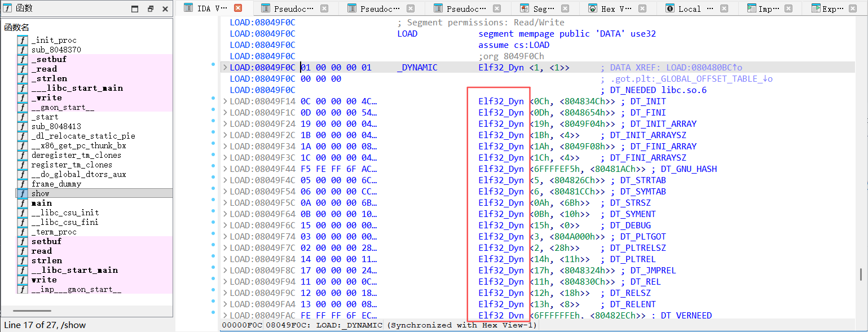Open the first Pseudocode tab
868x332 pixels.
(296, 8)
